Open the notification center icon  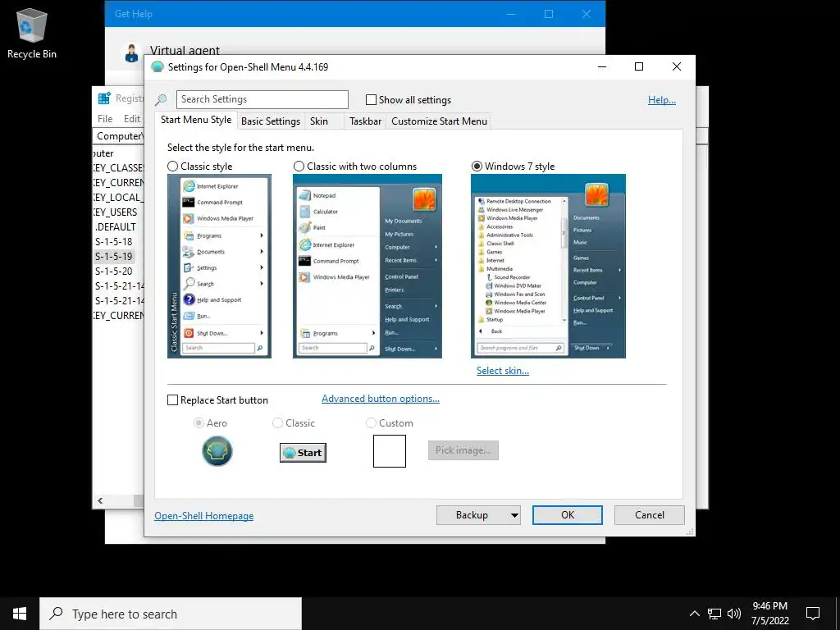(x=813, y=614)
